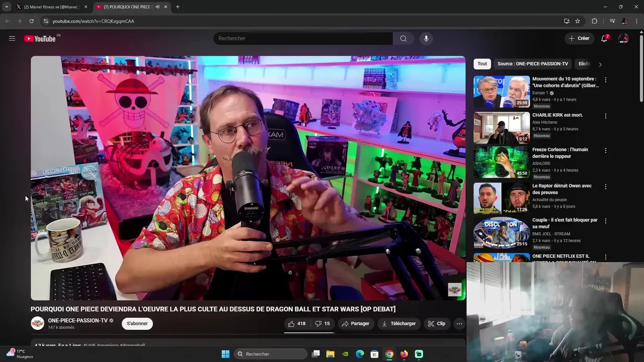The image size is (644, 362).
Task: Open the Créer button
Action: pyautogui.click(x=579, y=38)
